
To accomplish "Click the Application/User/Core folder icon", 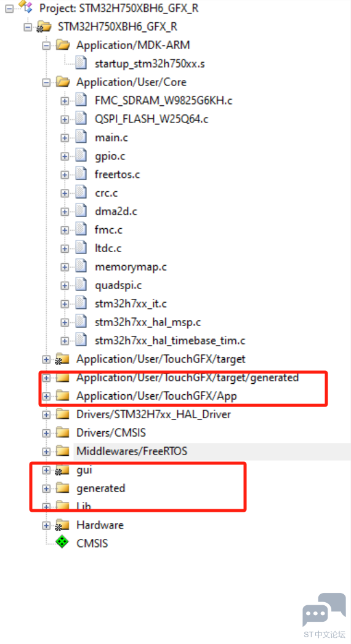I will click(x=63, y=82).
